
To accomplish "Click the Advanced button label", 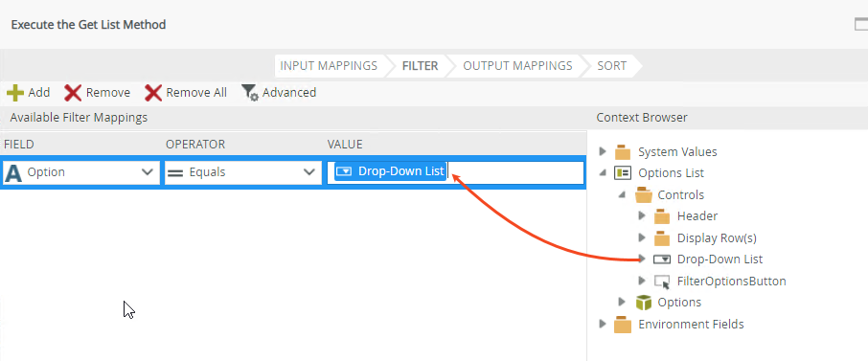I will click(x=289, y=93).
